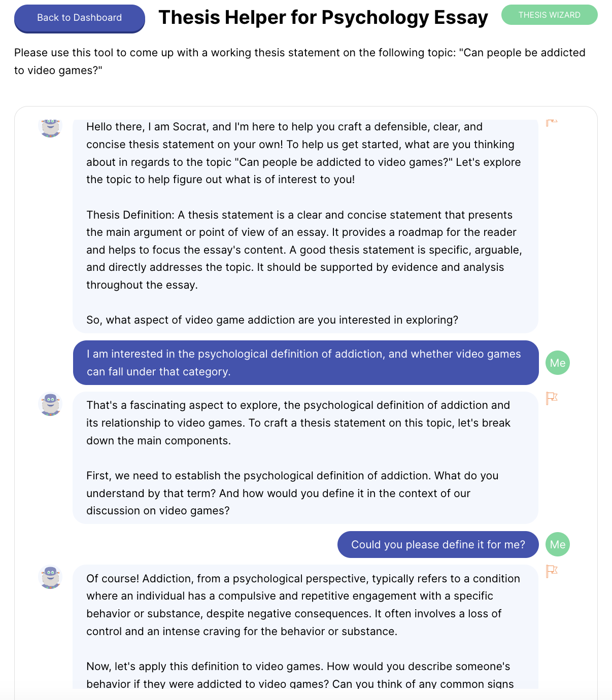Click the "First, we need to establish" paragraph
The height and width of the screenshot is (700, 612).
click(292, 493)
